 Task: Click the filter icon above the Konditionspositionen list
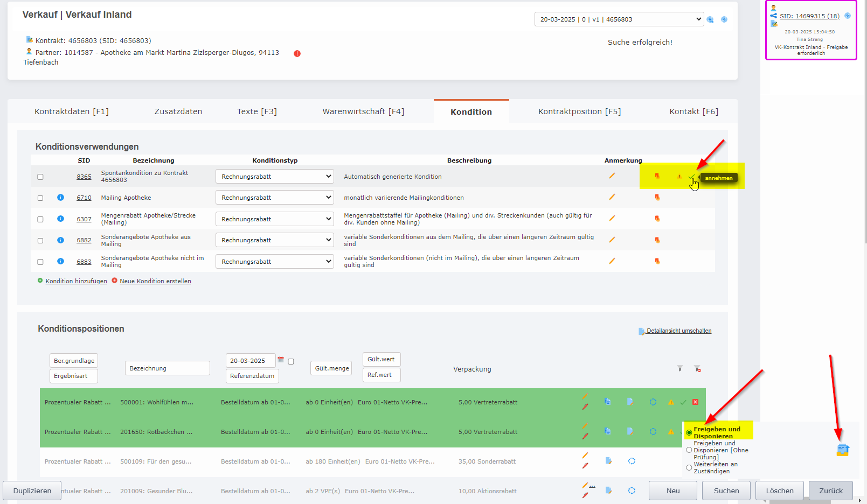click(680, 369)
